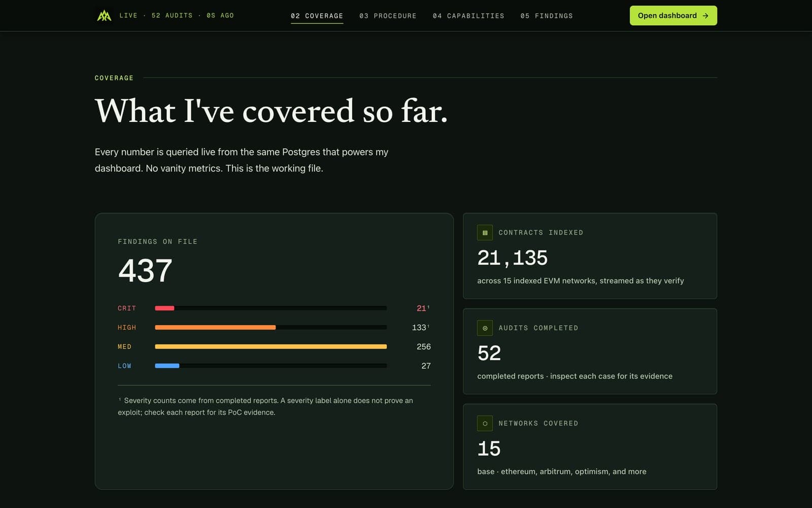Click the heading 'What I've covered so far.'
Viewport: 812px width, 508px height.
271,111
